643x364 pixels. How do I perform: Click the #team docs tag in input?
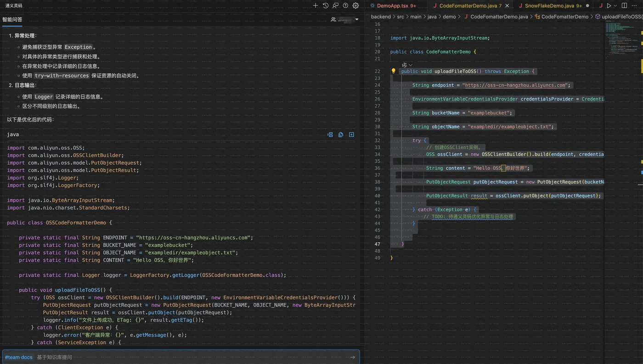point(19,357)
